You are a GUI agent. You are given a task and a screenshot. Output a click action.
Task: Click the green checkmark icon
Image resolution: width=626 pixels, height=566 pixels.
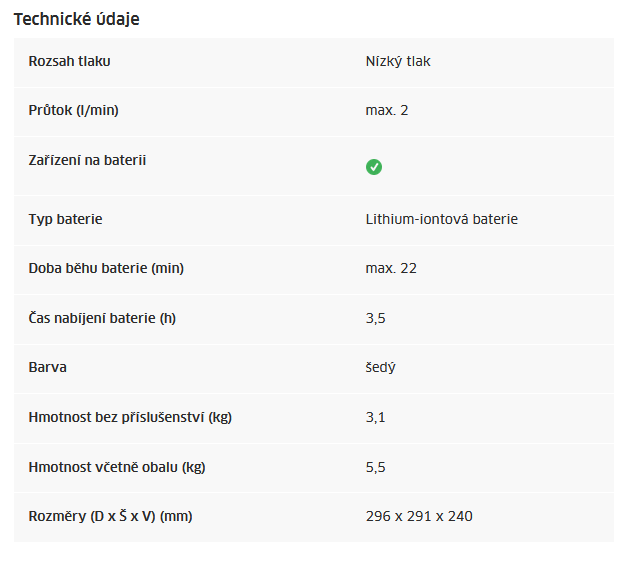coord(374,167)
